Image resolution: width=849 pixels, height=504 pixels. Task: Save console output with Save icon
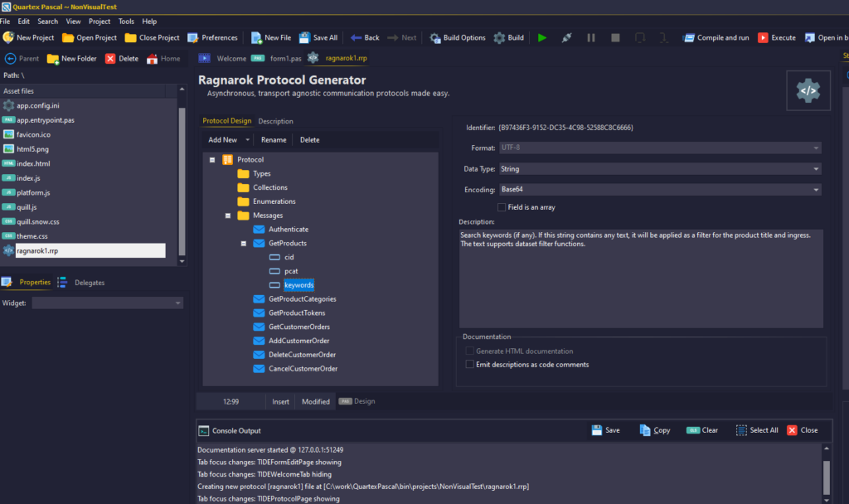597,430
